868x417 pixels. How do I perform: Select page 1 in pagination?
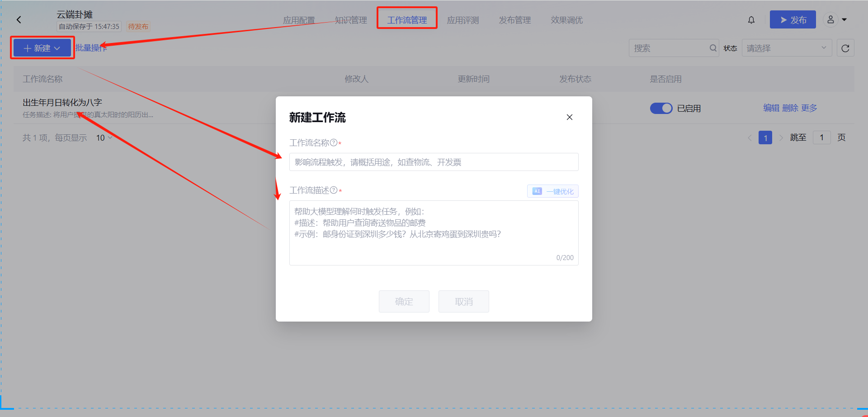pyautogui.click(x=765, y=137)
